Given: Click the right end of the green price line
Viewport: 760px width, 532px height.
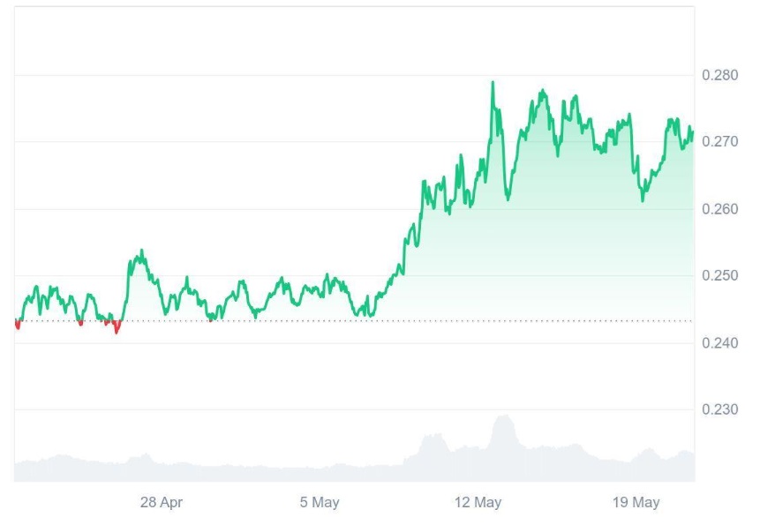Looking at the screenshot, I should click(693, 132).
